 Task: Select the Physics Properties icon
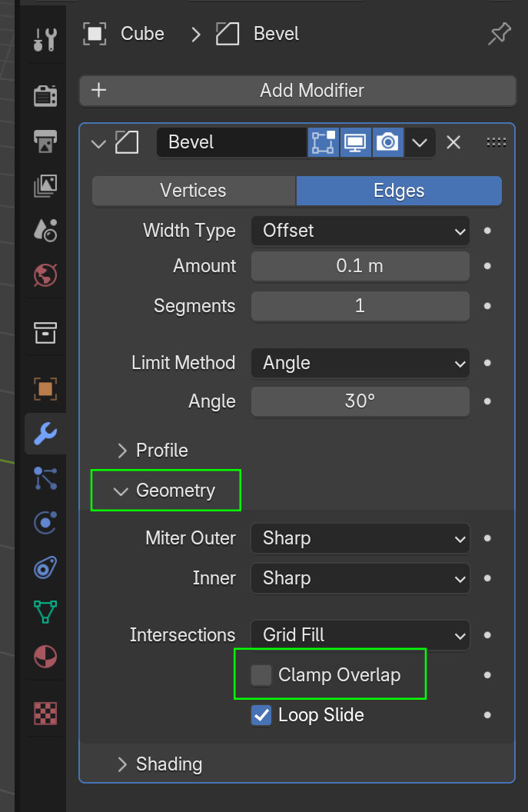point(44,523)
